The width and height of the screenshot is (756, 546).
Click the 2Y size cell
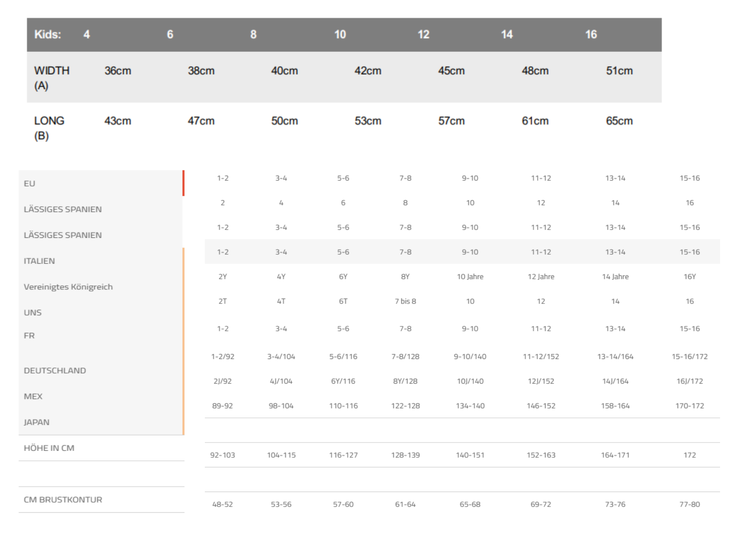pyautogui.click(x=222, y=277)
